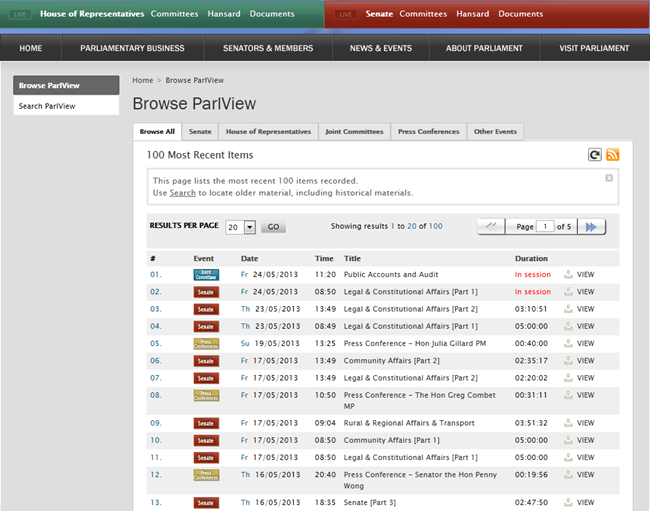This screenshot has height=511, width=650.
Task: Select the Joint Committees tab
Action: coord(354,132)
